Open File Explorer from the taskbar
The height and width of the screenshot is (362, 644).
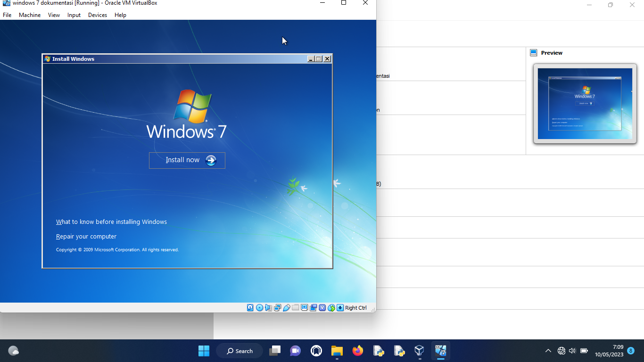point(337,351)
